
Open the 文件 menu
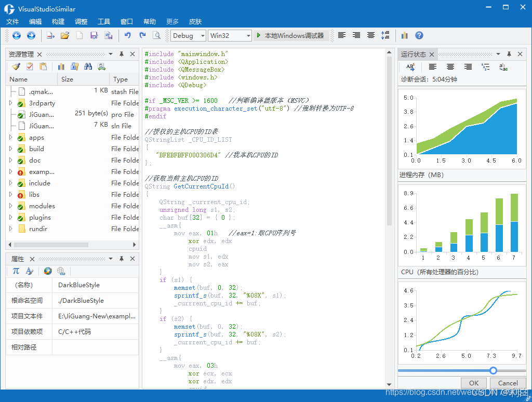tap(12, 22)
